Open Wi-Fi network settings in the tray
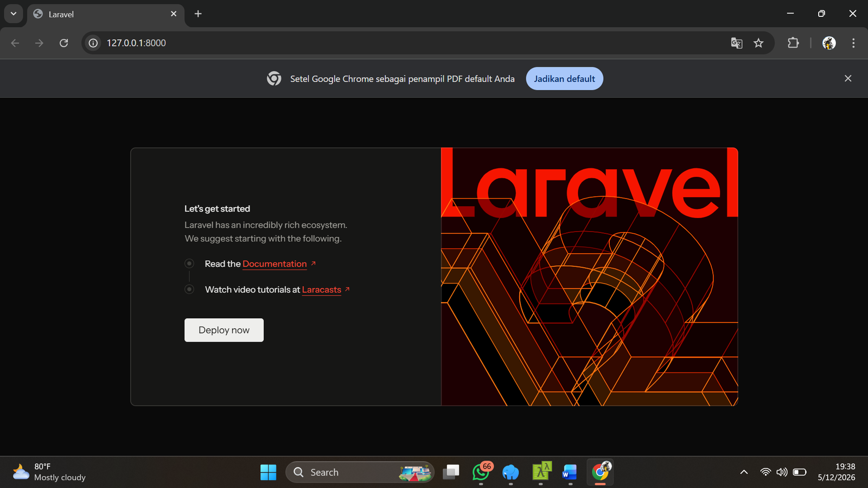 (x=765, y=472)
